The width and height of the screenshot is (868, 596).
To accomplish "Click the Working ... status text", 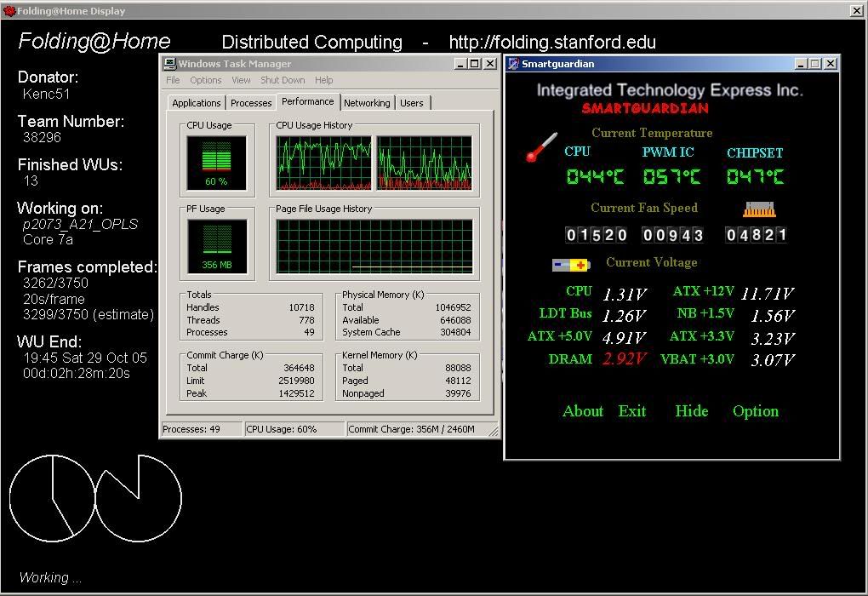I will point(50,577).
